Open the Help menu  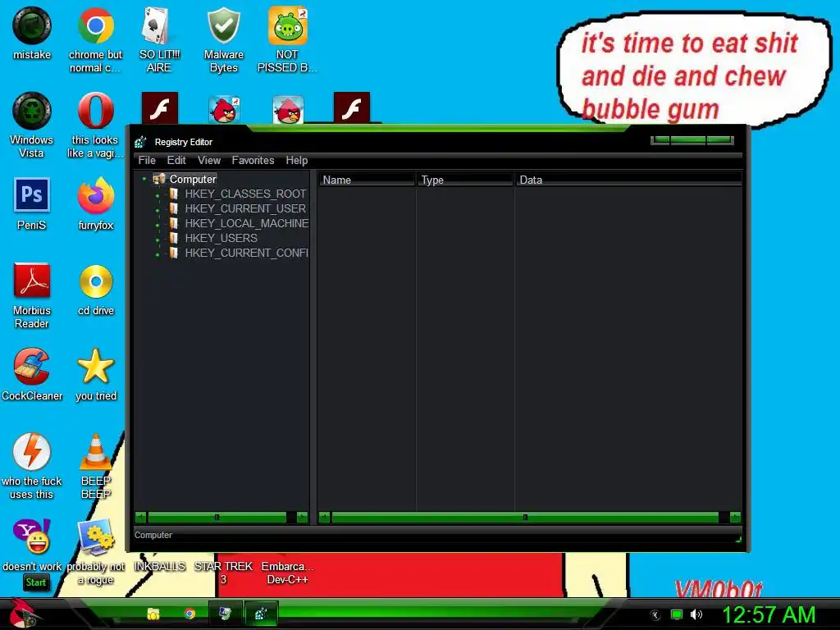pos(297,160)
